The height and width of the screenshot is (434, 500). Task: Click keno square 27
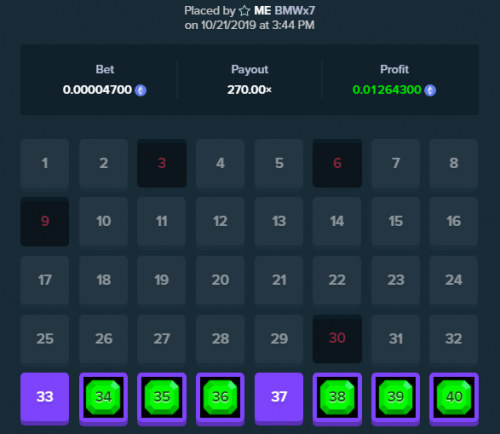[162, 339]
